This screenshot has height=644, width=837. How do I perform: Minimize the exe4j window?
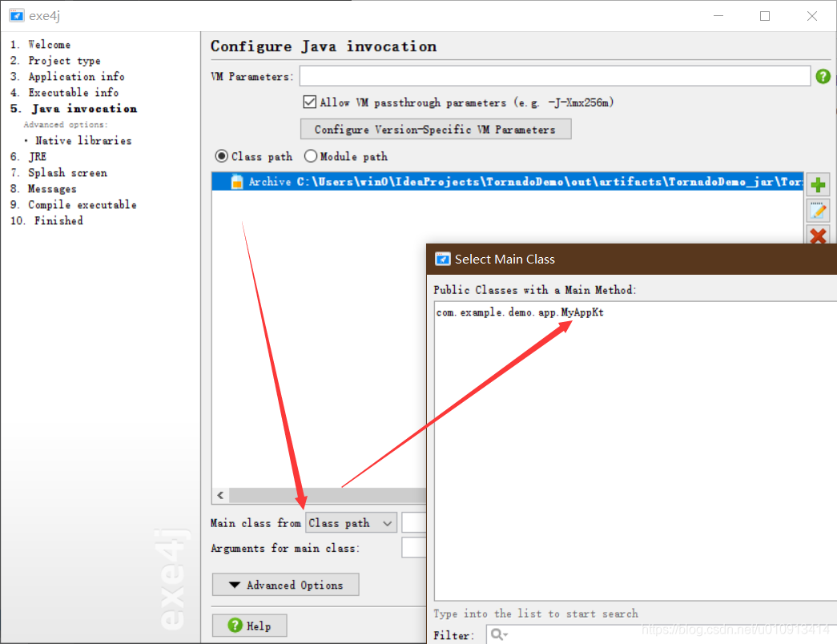tap(718, 15)
